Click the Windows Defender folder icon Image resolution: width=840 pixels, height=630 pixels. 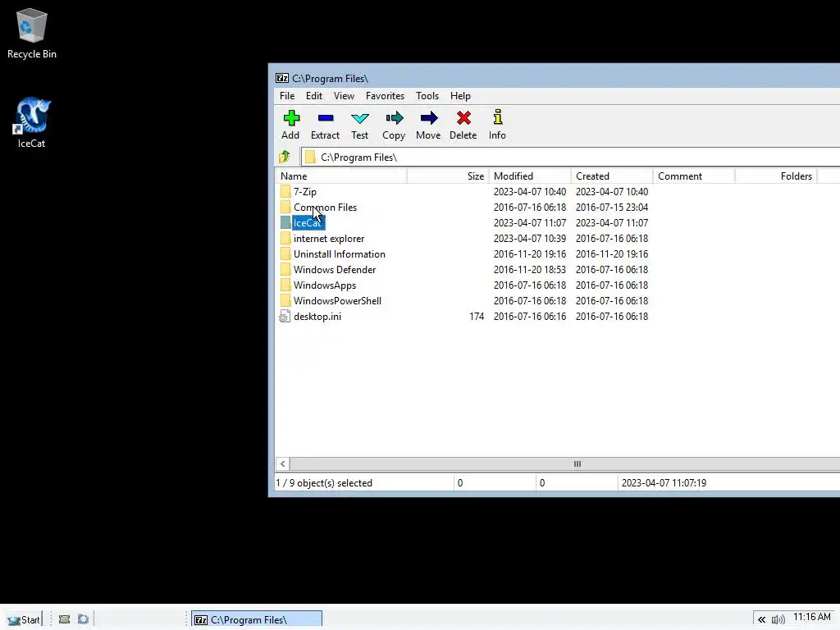click(x=285, y=269)
